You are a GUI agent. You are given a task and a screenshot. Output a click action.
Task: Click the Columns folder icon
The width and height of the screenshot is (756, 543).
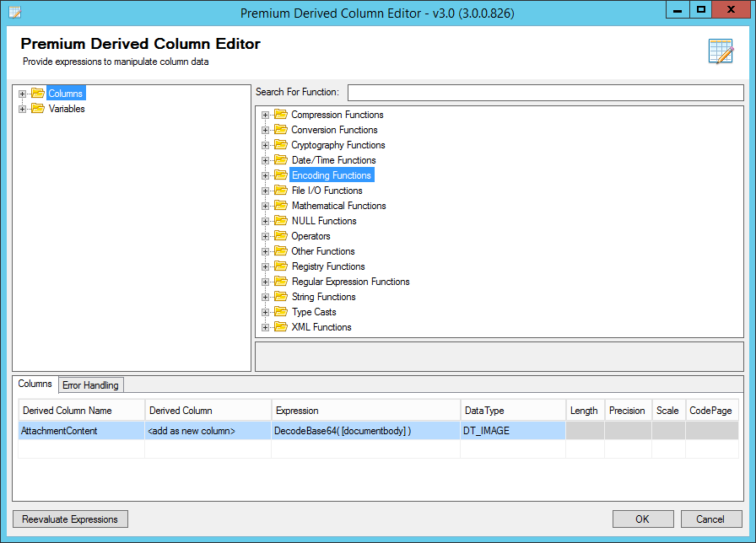(38, 93)
